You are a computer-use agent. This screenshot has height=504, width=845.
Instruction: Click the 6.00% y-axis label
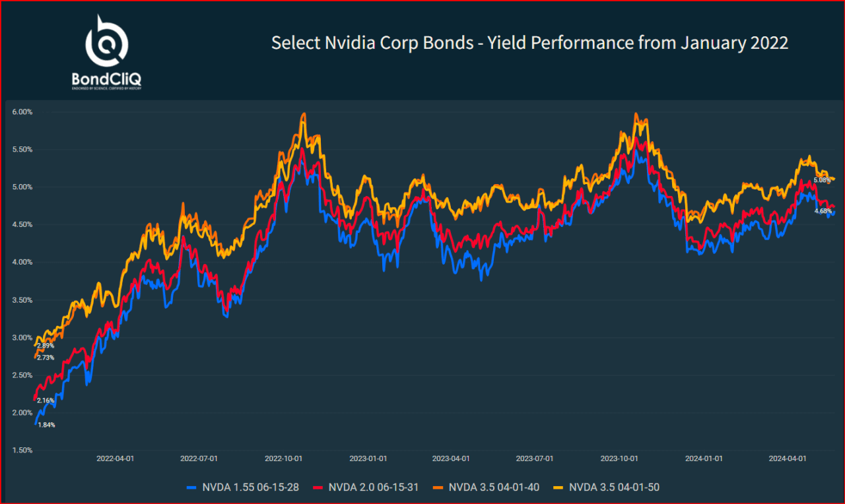click(x=22, y=112)
